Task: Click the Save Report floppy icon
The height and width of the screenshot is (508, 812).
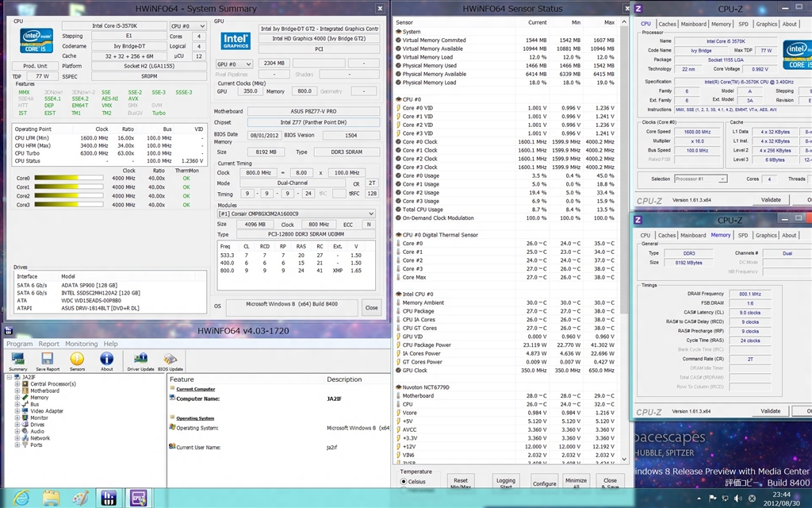Action: 48,360
